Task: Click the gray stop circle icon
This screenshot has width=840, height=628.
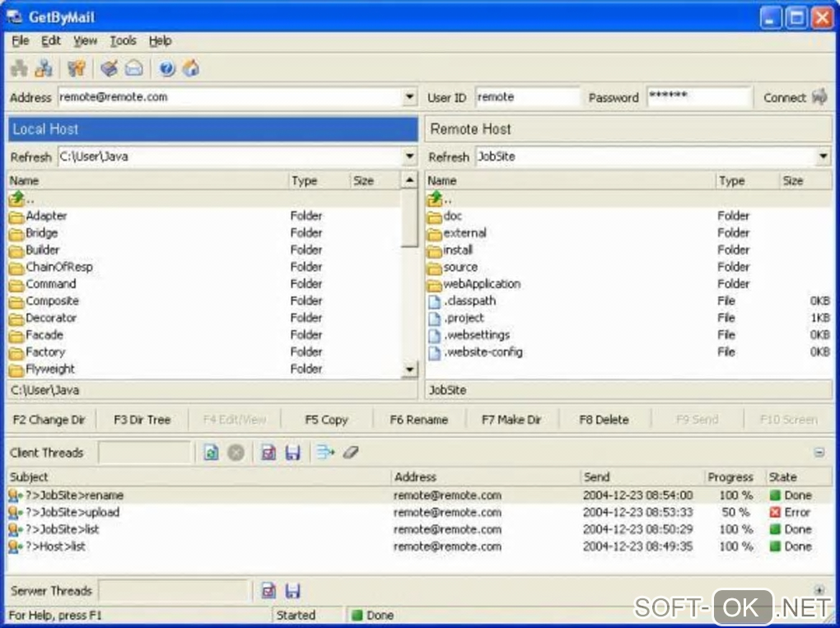Action: click(236, 453)
